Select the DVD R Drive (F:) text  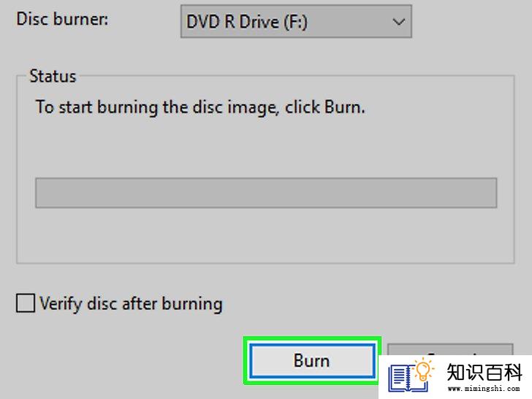coord(247,22)
